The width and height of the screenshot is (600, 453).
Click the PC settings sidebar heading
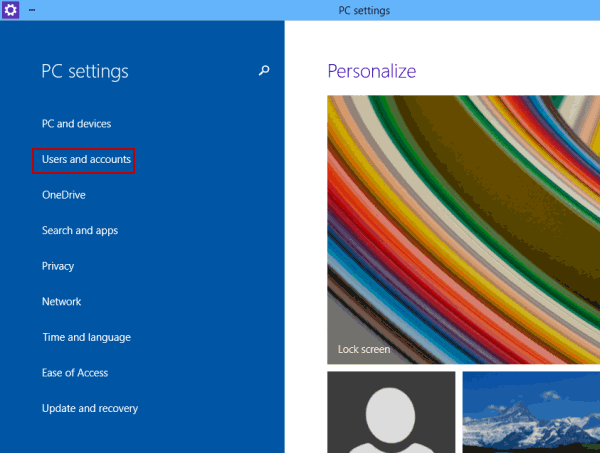tap(85, 72)
